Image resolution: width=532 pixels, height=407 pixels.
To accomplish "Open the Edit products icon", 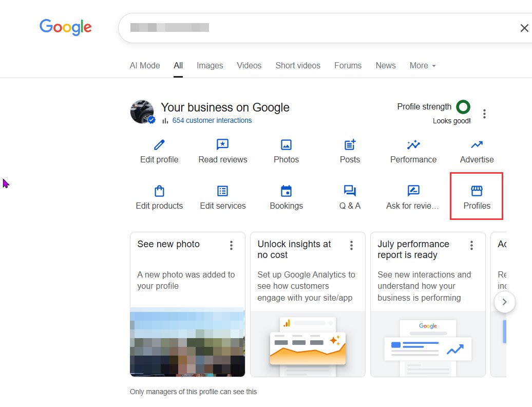I will tap(159, 191).
